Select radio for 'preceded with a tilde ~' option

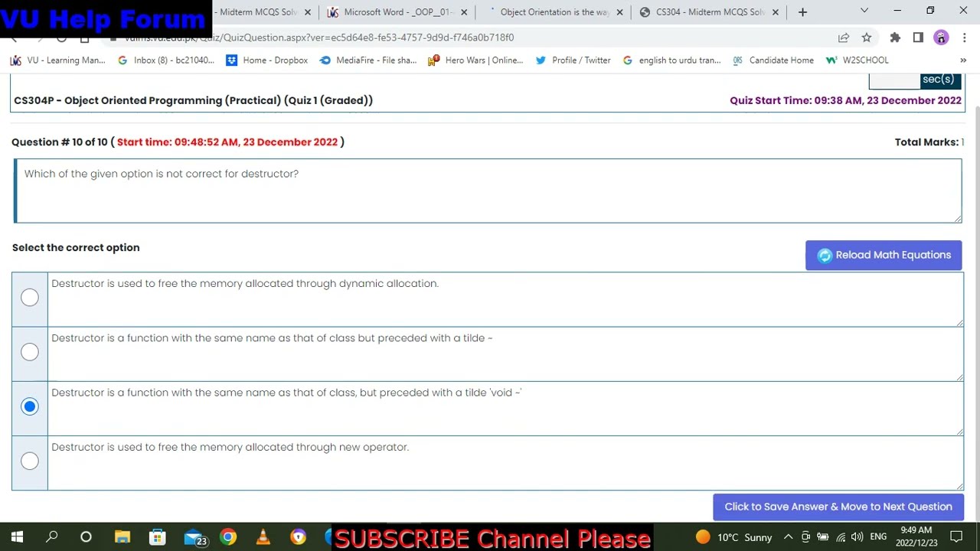30,352
